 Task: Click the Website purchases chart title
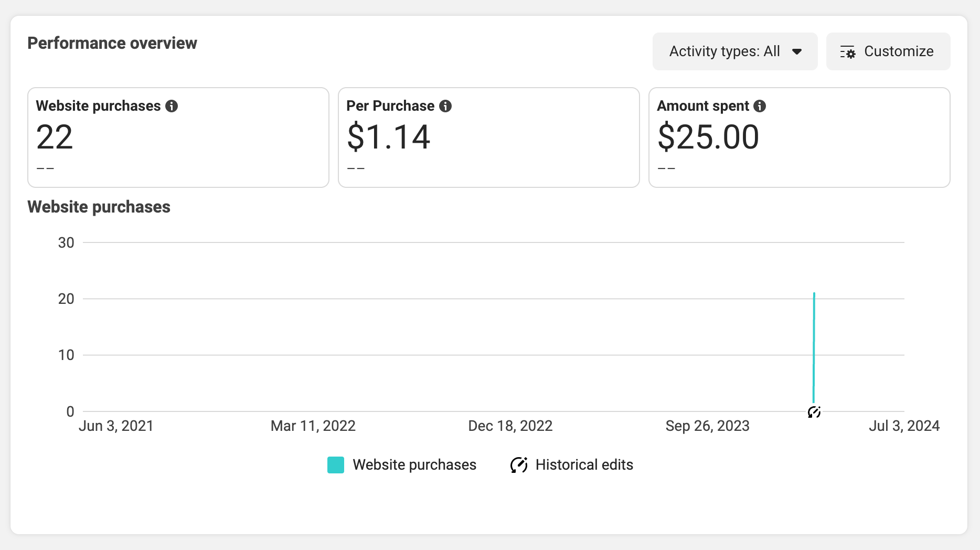(99, 207)
